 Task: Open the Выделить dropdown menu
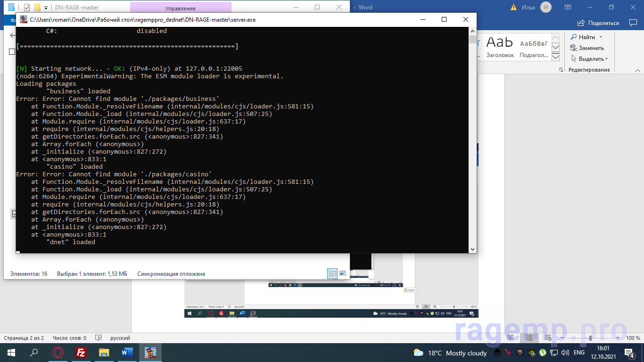(x=606, y=59)
